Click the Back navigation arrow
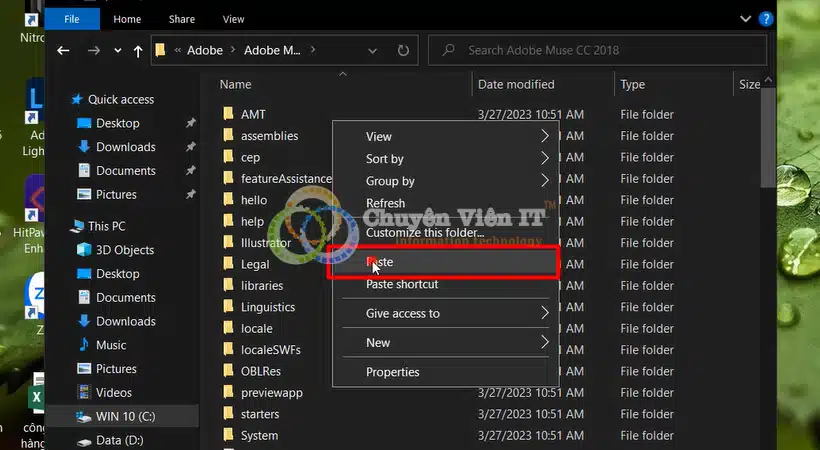The height and width of the screenshot is (450, 820). 64,50
